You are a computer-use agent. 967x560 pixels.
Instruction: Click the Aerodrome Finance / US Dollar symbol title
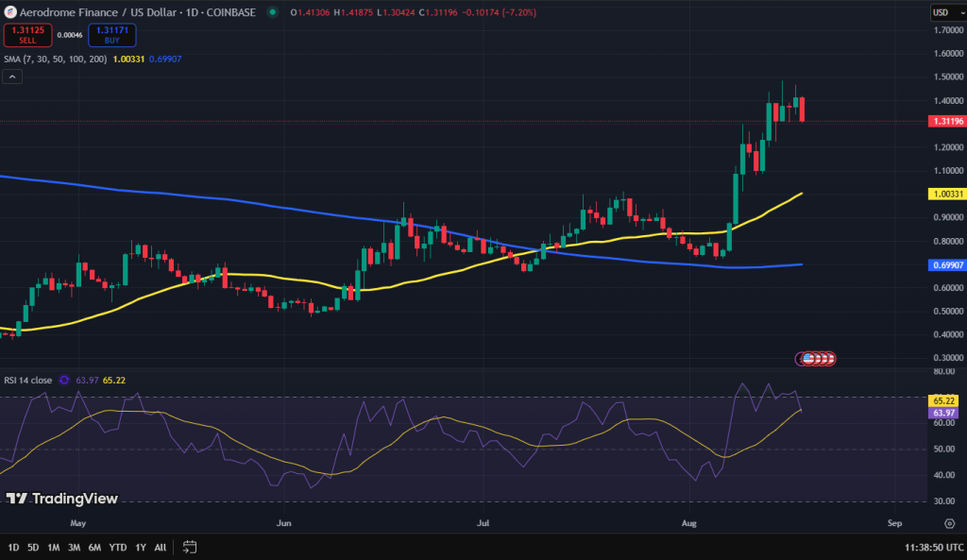pos(138,12)
